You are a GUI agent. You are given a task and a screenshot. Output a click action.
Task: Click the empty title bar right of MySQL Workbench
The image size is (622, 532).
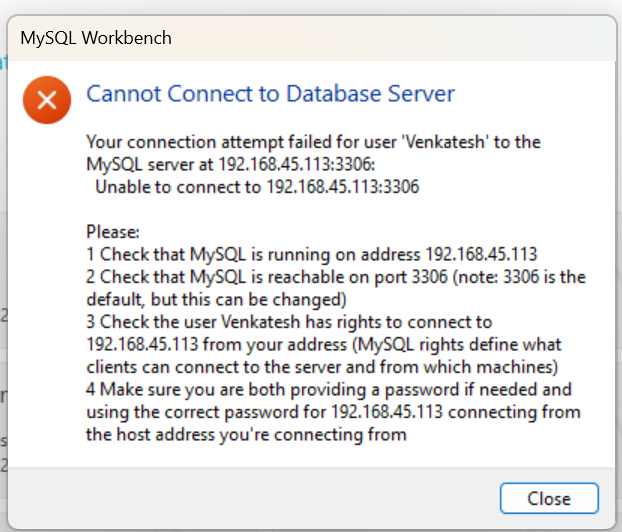pyautogui.click(x=400, y=39)
